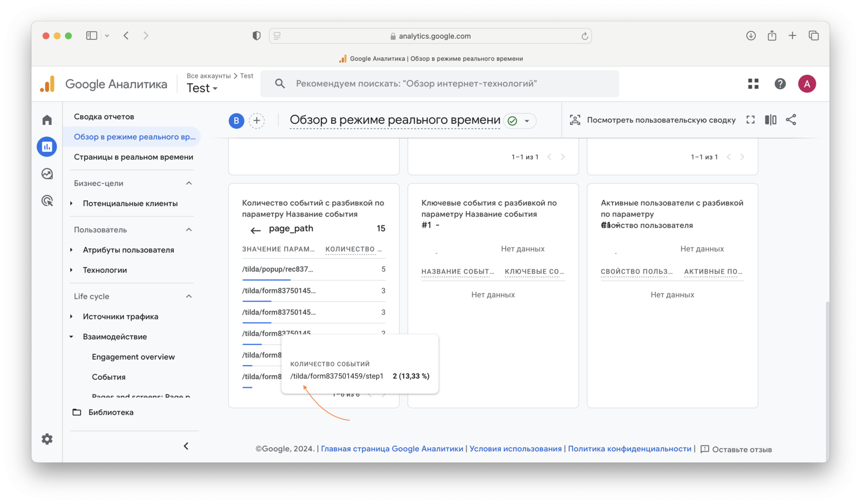Open the report status dropdown arrow
The height and width of the screenshot is (504, 861).
(527, 121)
